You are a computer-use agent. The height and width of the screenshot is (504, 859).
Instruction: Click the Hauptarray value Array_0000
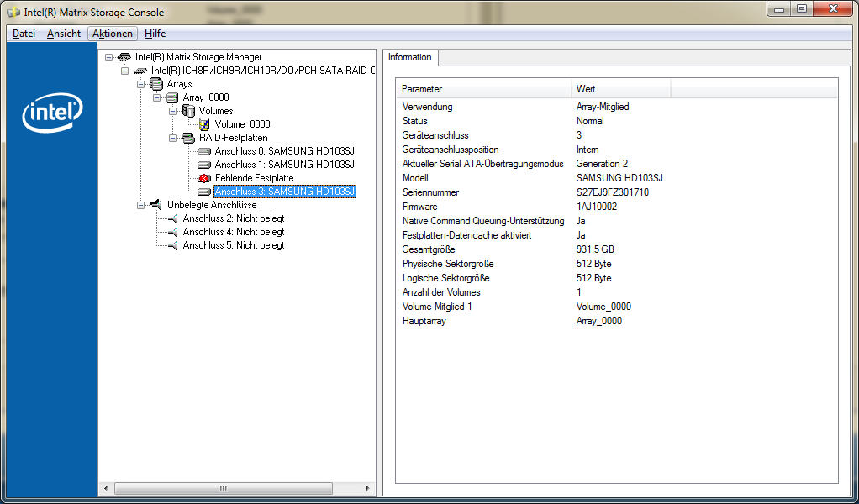pyautogui.click(x=598, y=321)
